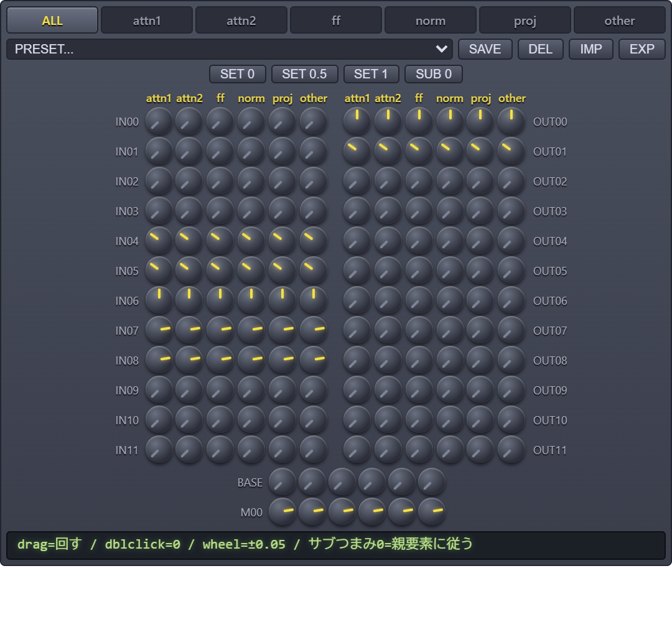Click the IN10 other knob
Screen dimensions: 672x627
[313, 420]
